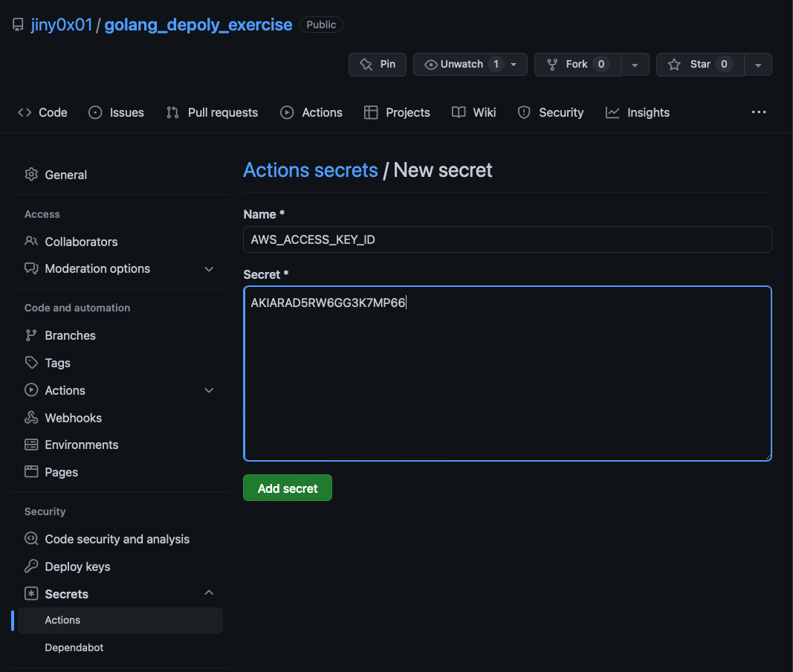793x672 pixels.
Task: Click the Security tab shield icon
Action: 524,112
